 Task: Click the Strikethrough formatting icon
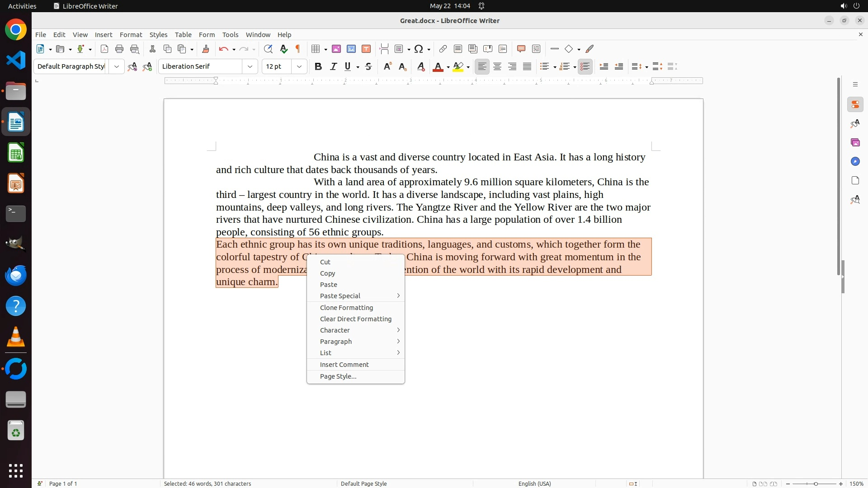coord(368,66)
